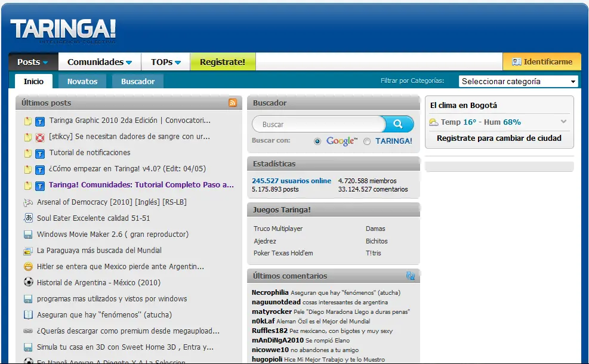Click the sticky note icon beside Taringa Graphic 2010
This screenshot has width=589, height=364.
(x=28, y=121)
